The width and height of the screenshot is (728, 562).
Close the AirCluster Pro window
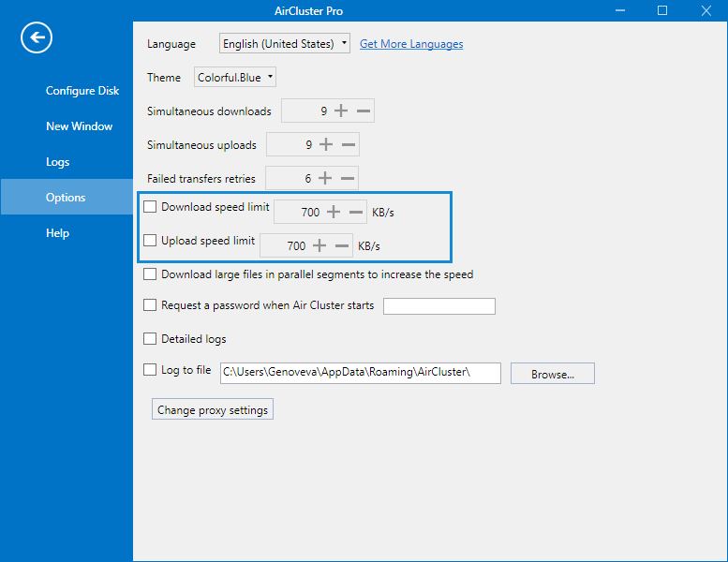[x=706, y=10]
